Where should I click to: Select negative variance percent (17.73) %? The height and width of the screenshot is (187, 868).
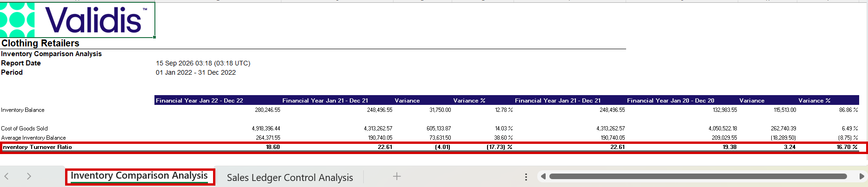(500, 147)
